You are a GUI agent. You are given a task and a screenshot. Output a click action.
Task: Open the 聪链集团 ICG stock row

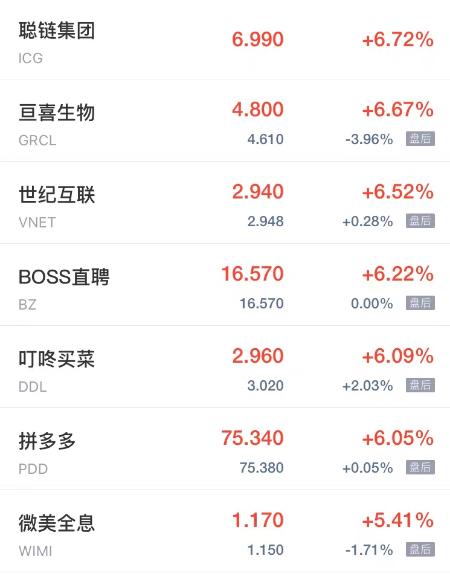point(225,40)
